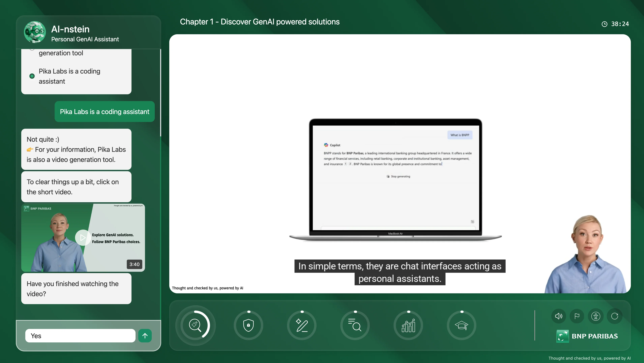
Task: Click the 38:24 timer clock icon
Action: [605, 24]
